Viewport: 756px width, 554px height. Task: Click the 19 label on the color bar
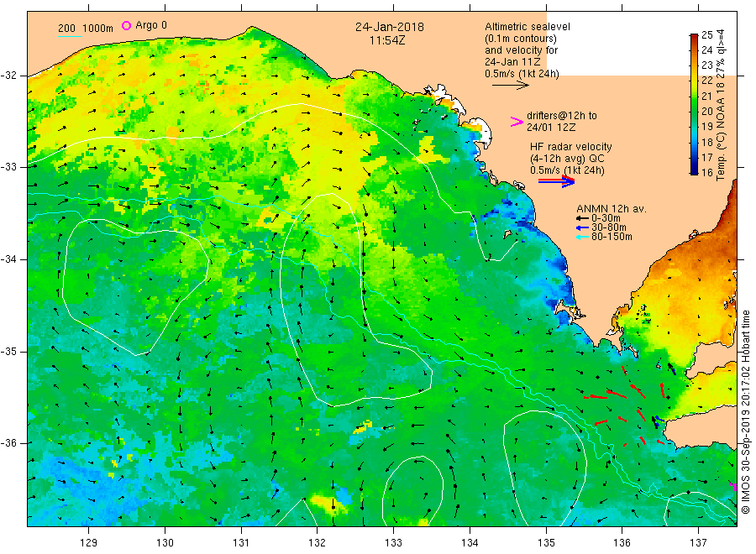(x=706, y=127)
